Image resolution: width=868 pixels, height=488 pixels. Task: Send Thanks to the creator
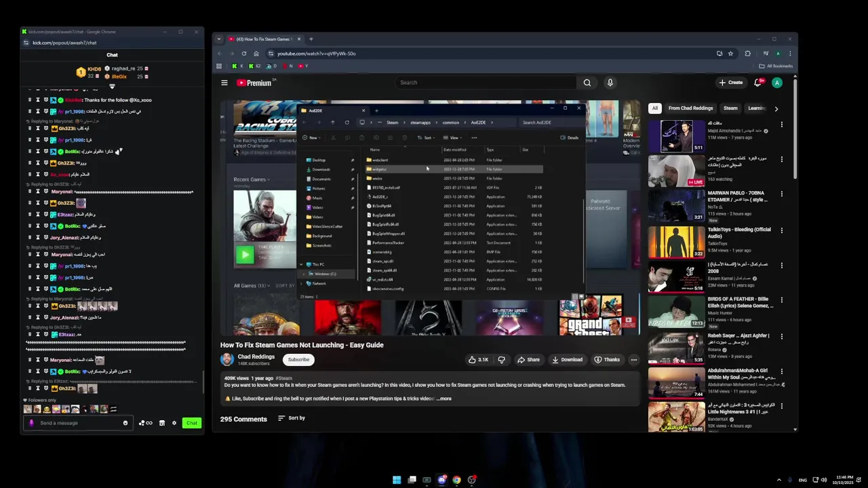tap(608, 360)
